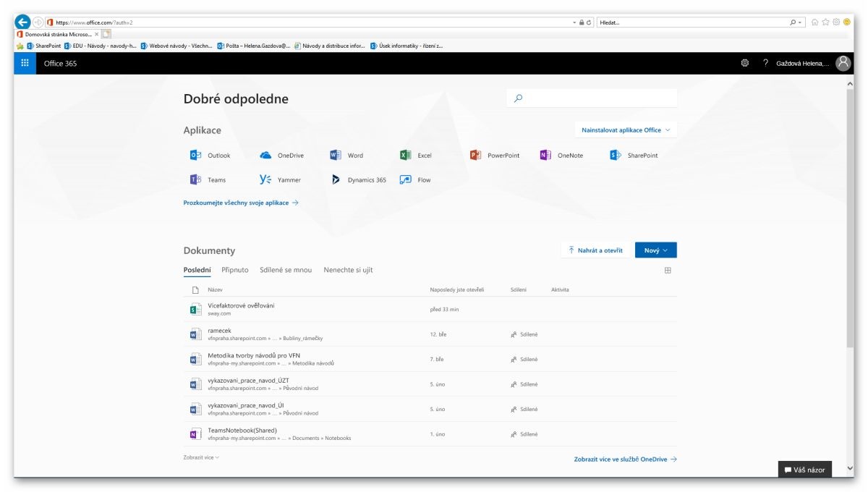The width and height of the screenshot is (868, 492).
Task: Open the PowerPoint app
Action: coord(495,155)
